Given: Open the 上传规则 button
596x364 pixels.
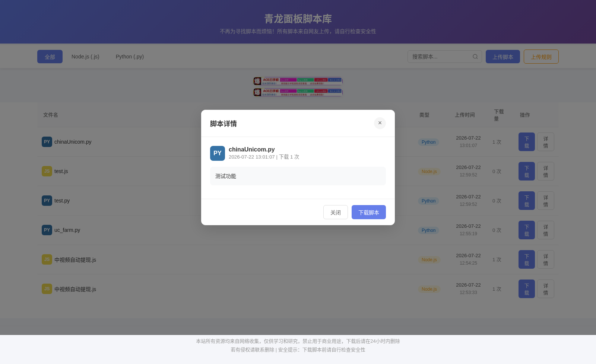Looking at the screenshot, I should [541, 57].
